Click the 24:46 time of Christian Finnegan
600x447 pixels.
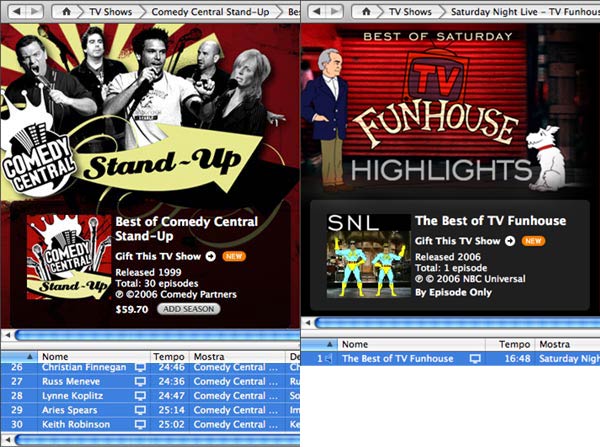point(171,367)
